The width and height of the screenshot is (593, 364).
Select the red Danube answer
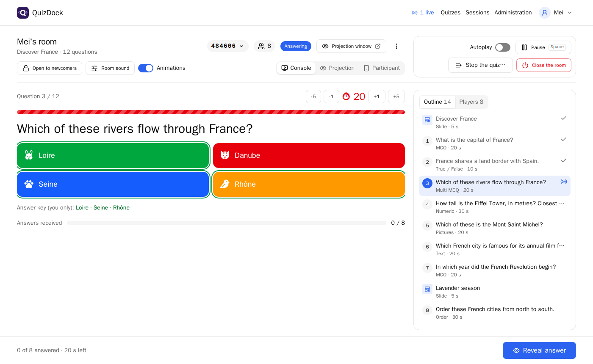pos(309,155)
